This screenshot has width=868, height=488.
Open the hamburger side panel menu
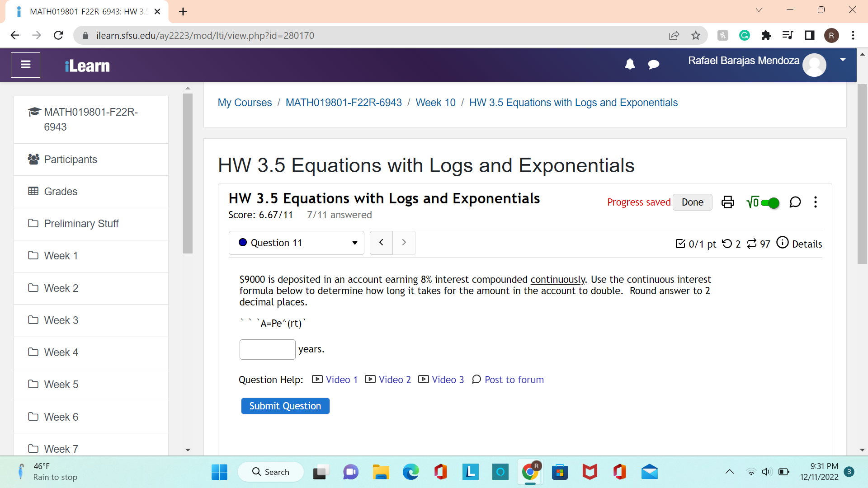(x=26, y=65)
